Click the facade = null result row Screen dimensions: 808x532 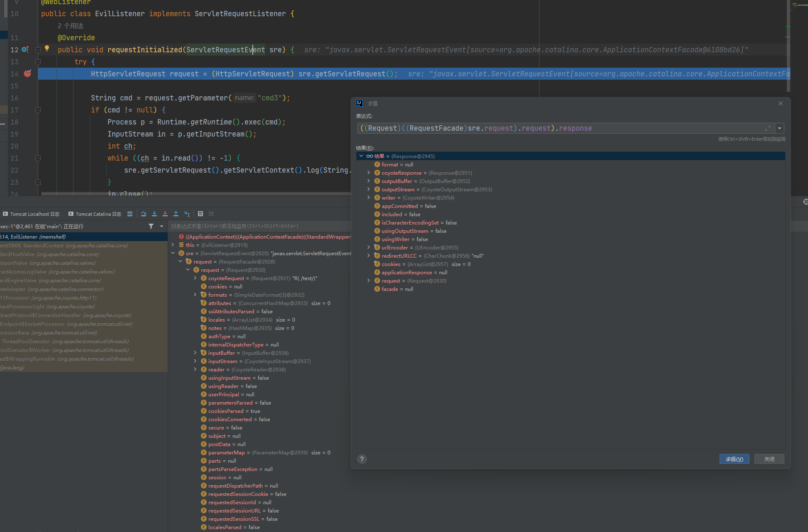pyautogui.click(x=571, y=289)
